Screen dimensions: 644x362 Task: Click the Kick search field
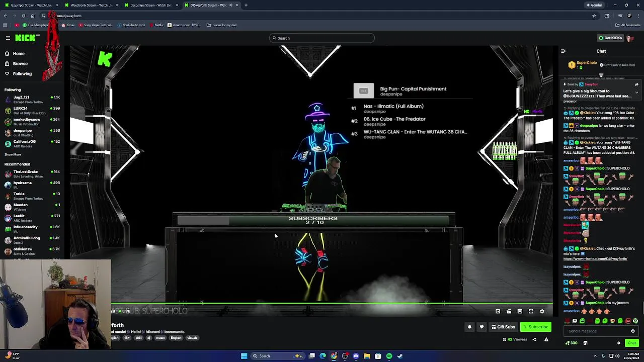[322, 38]
